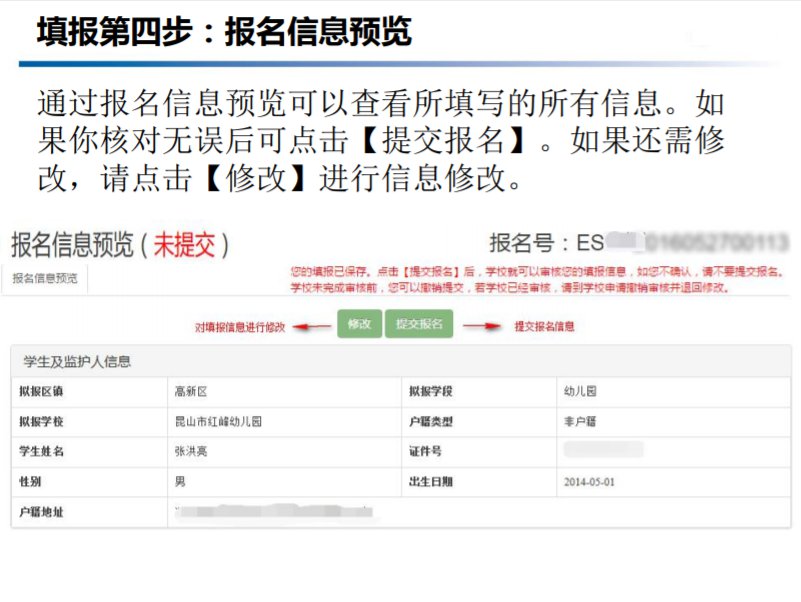The image size is (801, 602).
Task: Click the 拟报区镇 label
Action: point(41,391)
